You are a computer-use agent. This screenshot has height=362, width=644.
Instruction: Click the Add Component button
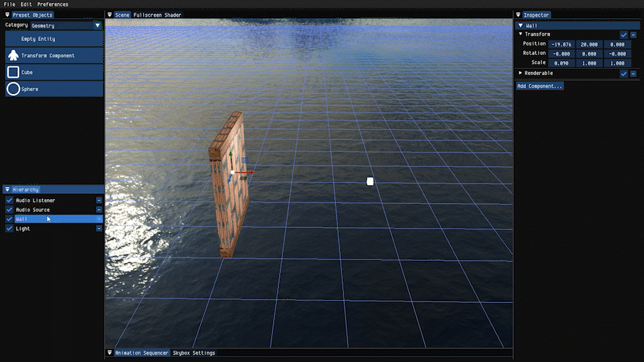coord(539,86)
